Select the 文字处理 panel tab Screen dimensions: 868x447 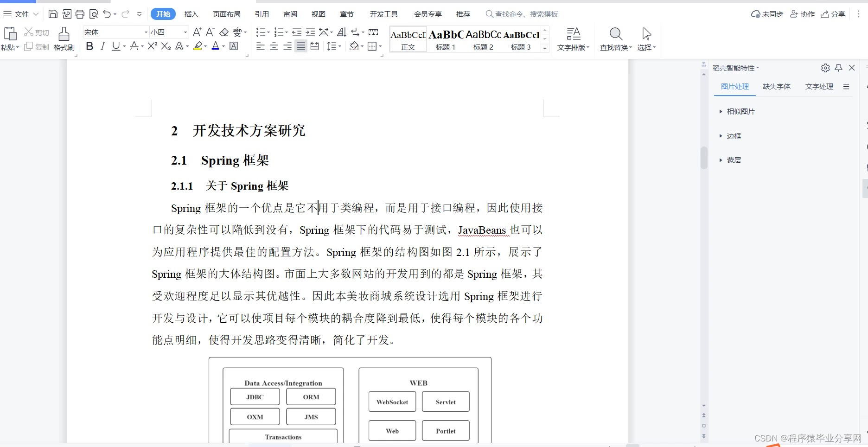(x=819, y=86)
